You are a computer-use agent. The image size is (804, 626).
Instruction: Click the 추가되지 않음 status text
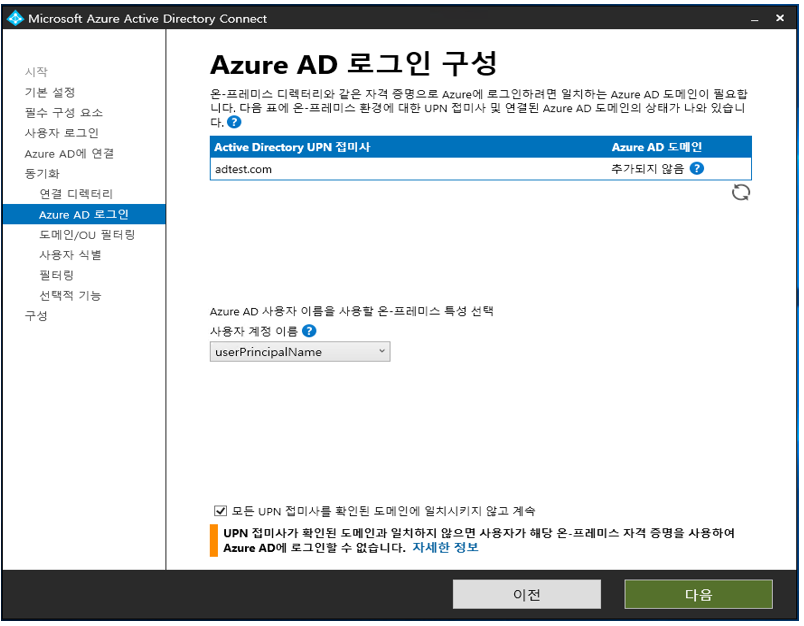648,169
